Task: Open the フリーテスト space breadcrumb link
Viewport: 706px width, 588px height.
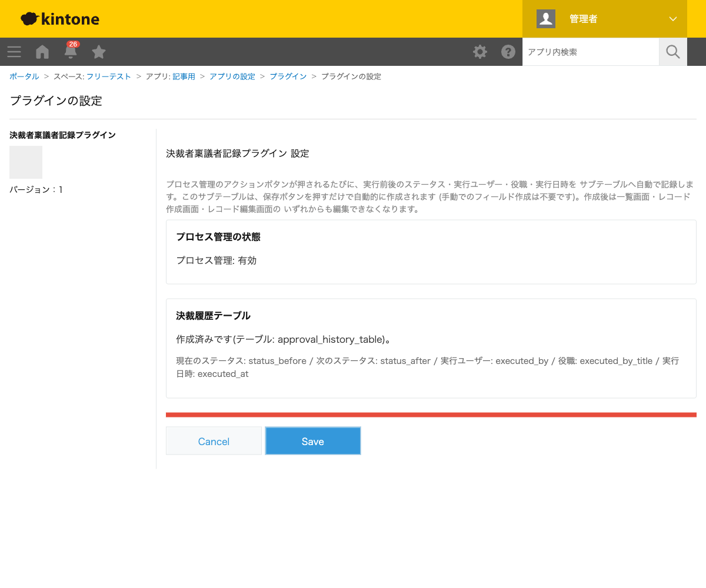Action: coord(109,76)
